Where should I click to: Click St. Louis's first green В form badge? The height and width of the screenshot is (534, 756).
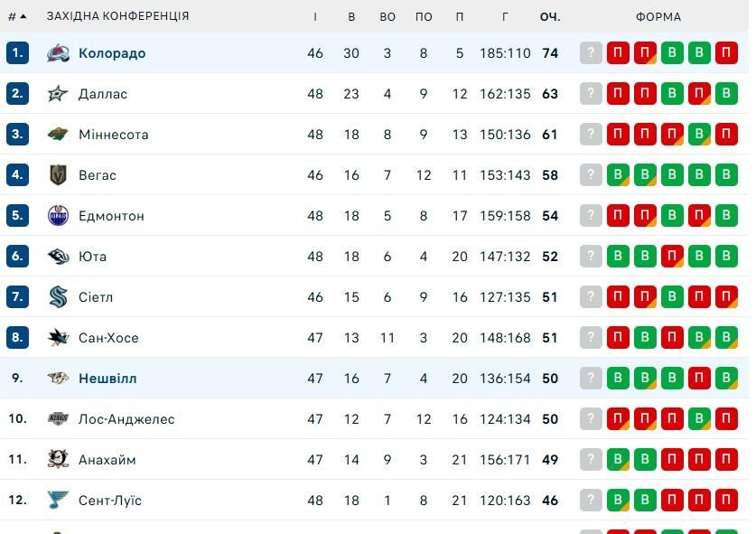click(x=618, y=501)
